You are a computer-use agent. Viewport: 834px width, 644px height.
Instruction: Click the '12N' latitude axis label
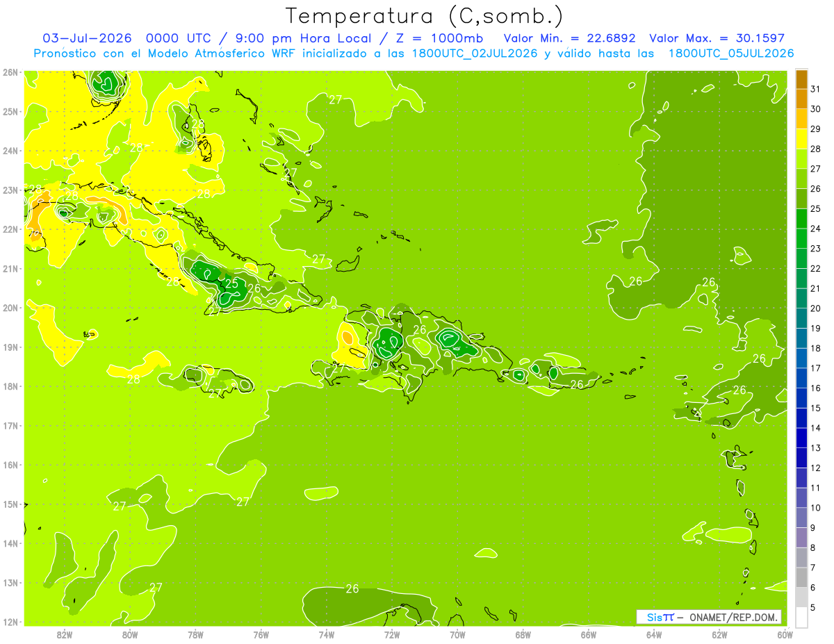10,622
